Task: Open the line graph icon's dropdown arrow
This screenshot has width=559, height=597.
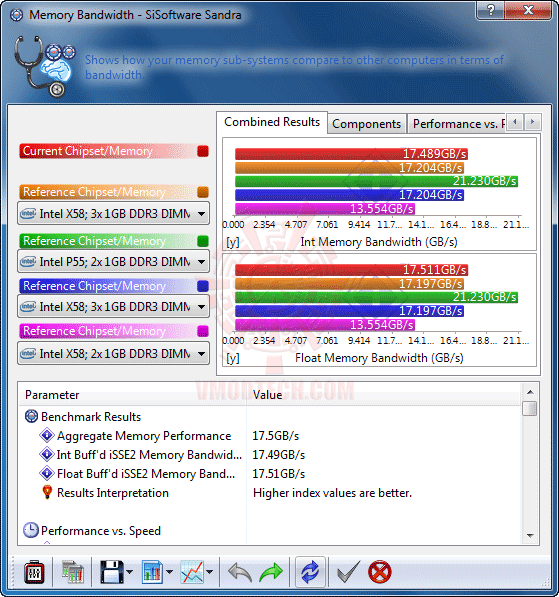Action: 209,572
